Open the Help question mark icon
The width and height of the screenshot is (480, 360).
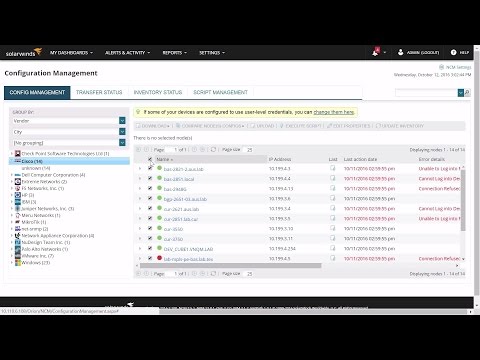point(453,52)
